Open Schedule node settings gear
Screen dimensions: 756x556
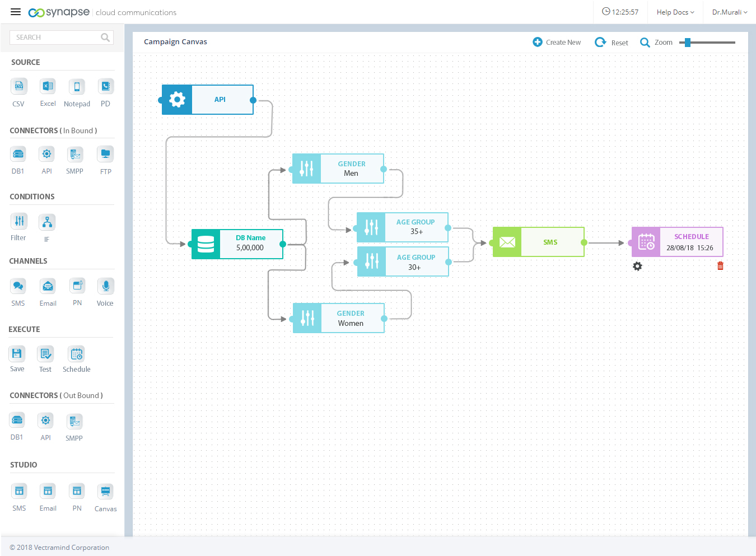click(637, 267)
